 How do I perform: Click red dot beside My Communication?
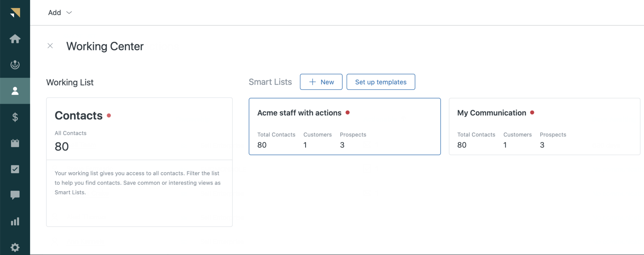pyautogui.click(x=532, y=113)
